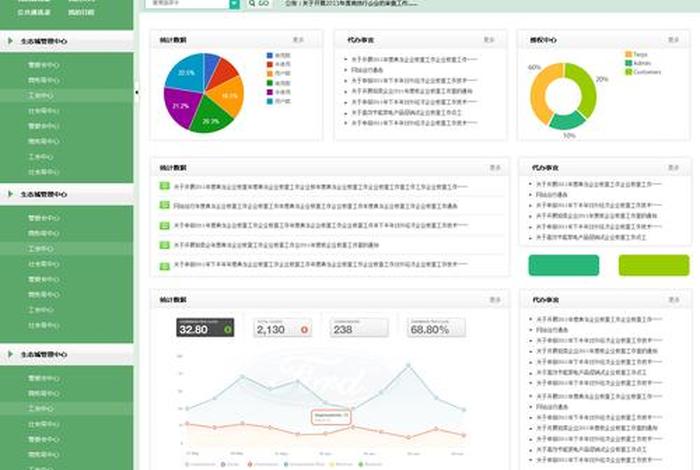Open 更多 link in the line chart 统计数据 panel
The width and height of the screenshot is (700, 470).
pos(495,299)
